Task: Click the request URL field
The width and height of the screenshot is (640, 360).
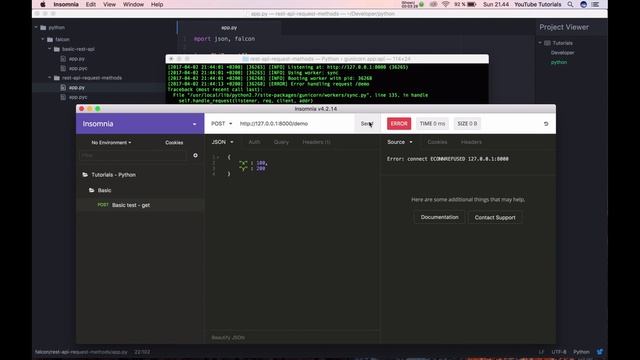Action: (x=295, y=124)
